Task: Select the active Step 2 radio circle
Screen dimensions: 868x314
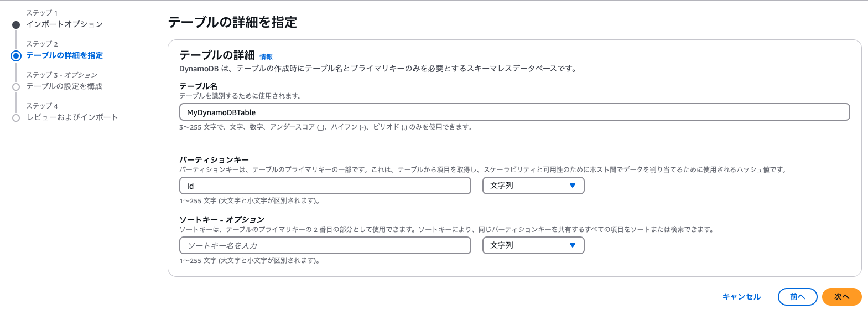Action: 16,56
